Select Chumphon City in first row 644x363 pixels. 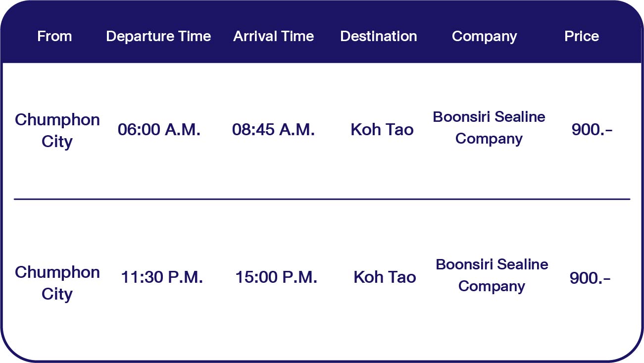[x=57, y=130]
